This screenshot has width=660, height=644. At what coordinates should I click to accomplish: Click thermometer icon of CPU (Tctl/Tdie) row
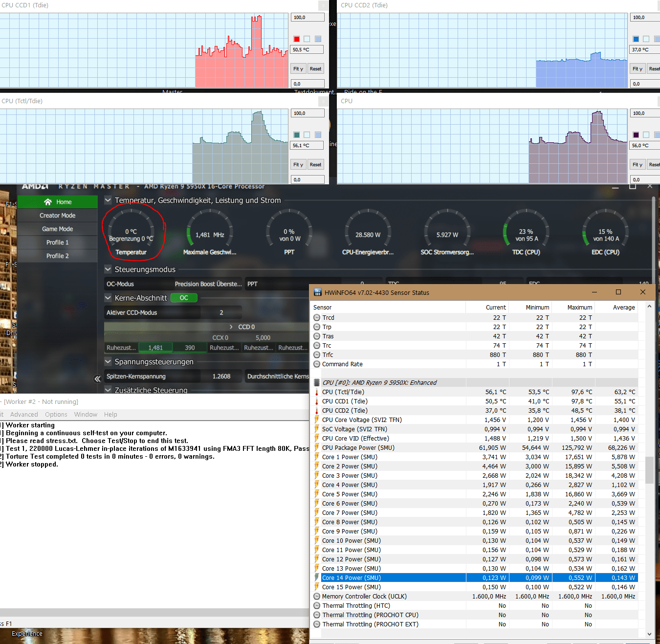[317, 392]
